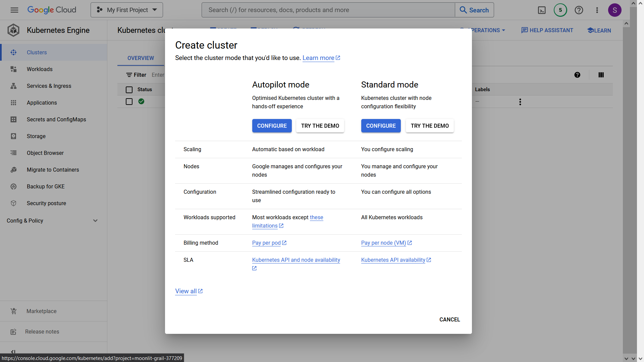Click the Filter list icon
Image resolution: width=644 pixels, height=362 pixels.
point(129,75)
